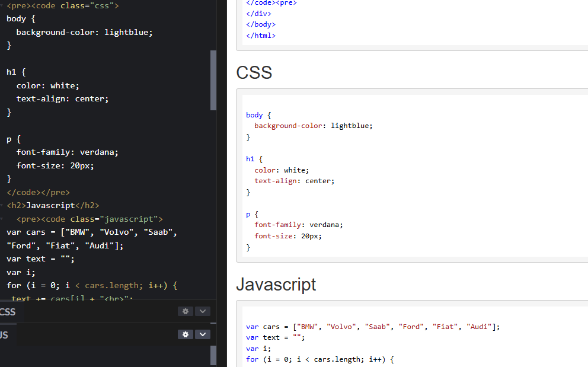Click the closing html tag in the preview
Viewport: 588px width, 367px height.
pos(260,35)
